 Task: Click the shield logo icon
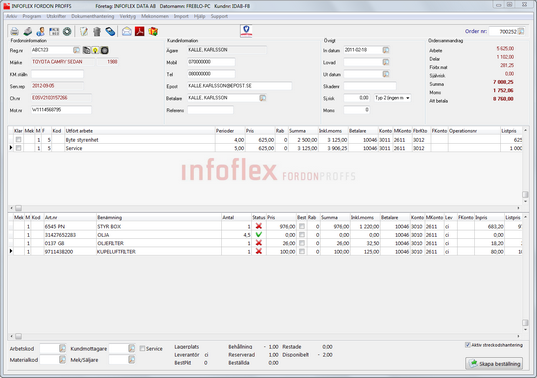tap(246, 30)
